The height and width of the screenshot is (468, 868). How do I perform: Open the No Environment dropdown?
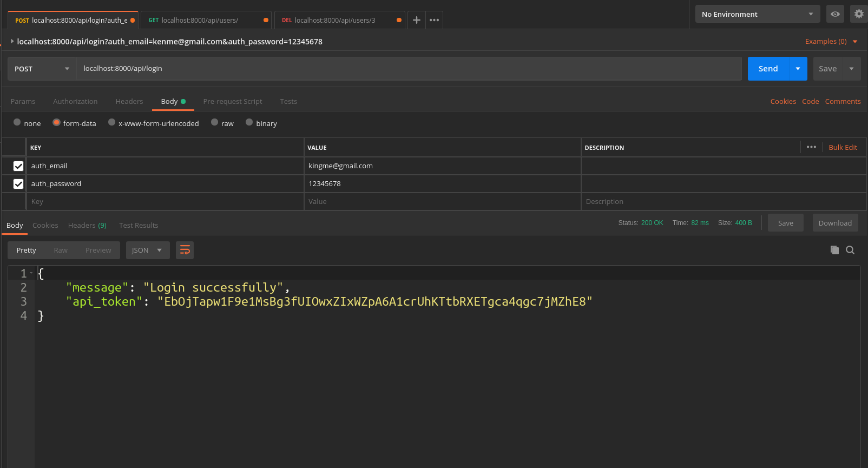click(757, 14)
